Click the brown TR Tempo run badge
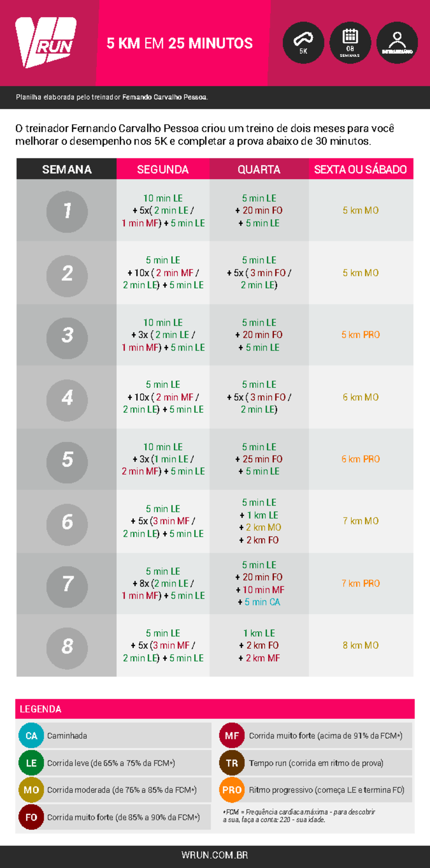The width and height of the screenshot is (430, 868). (232, 763)
